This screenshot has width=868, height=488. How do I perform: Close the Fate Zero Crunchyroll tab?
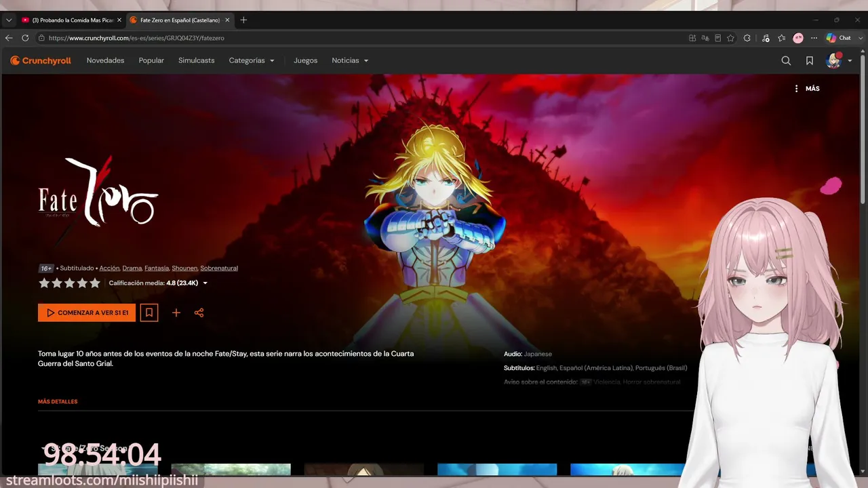227,20
